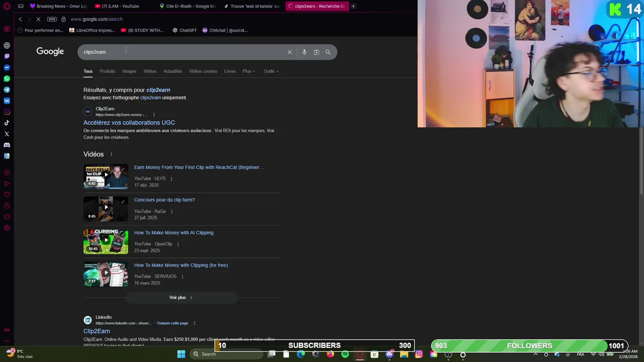Screen dimensions: 644x362
Task: Stop page loading with the X button
Action: click(38, 19)
